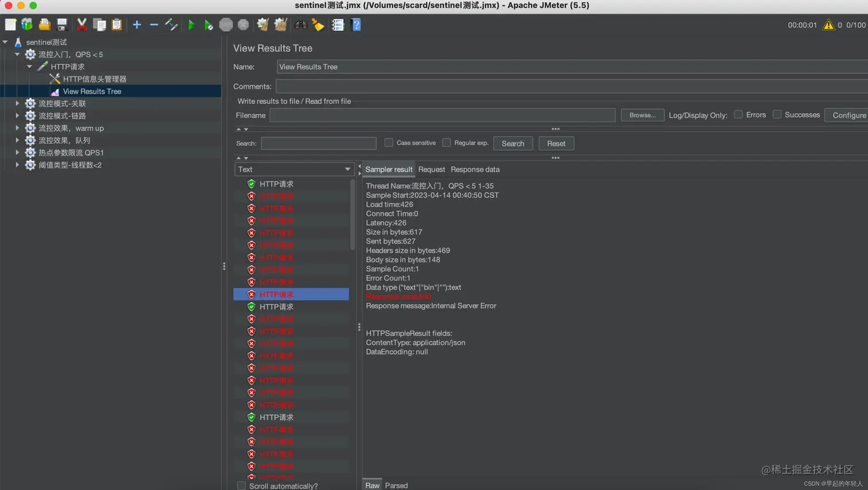Focus the Name input field
This screenshot has width=868, height=490.
[x=572, y=67]
